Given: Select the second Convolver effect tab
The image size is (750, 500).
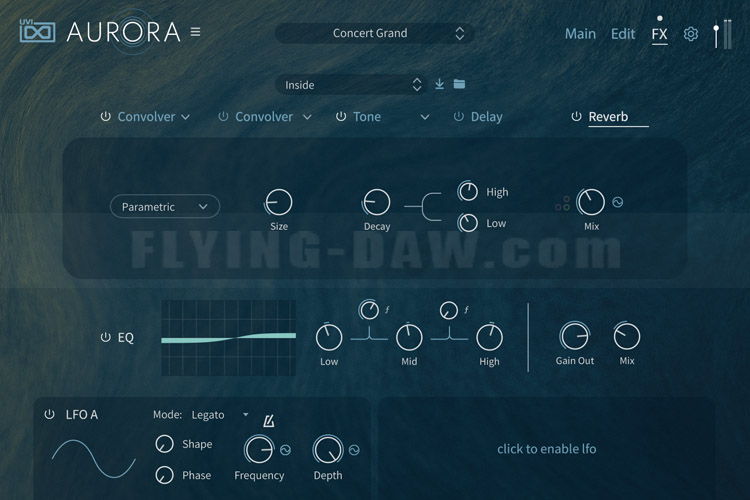Looking at the screenshot, I should [264, 117].
